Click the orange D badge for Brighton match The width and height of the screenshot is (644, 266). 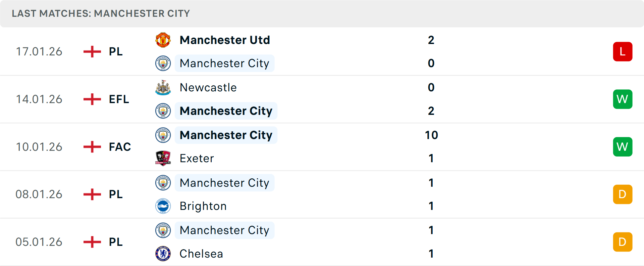(x=623, y=194)
